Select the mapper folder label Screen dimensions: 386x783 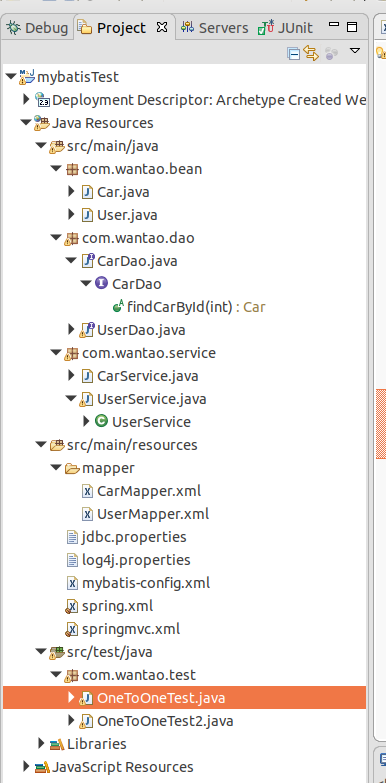(108, 468)
